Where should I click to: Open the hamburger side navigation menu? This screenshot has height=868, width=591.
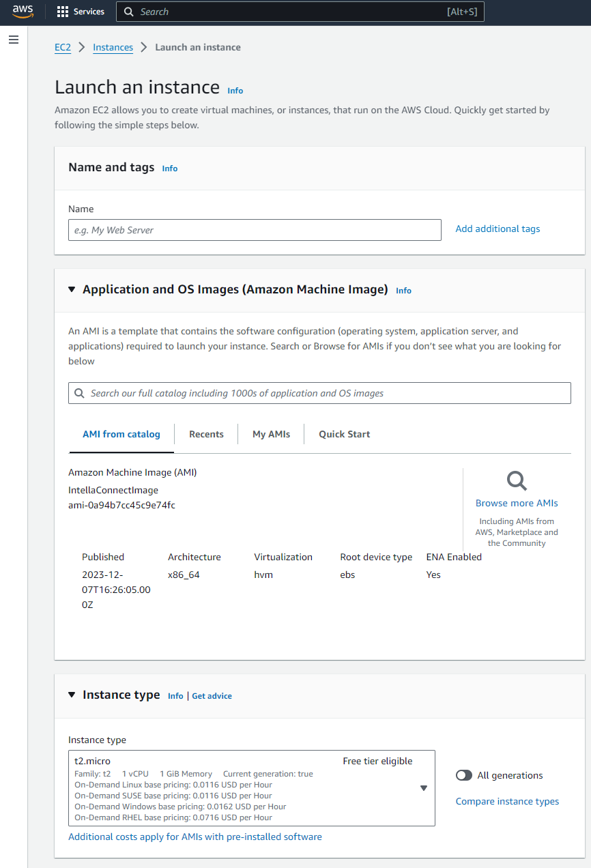pyautogui.click(x=14, y=40)
